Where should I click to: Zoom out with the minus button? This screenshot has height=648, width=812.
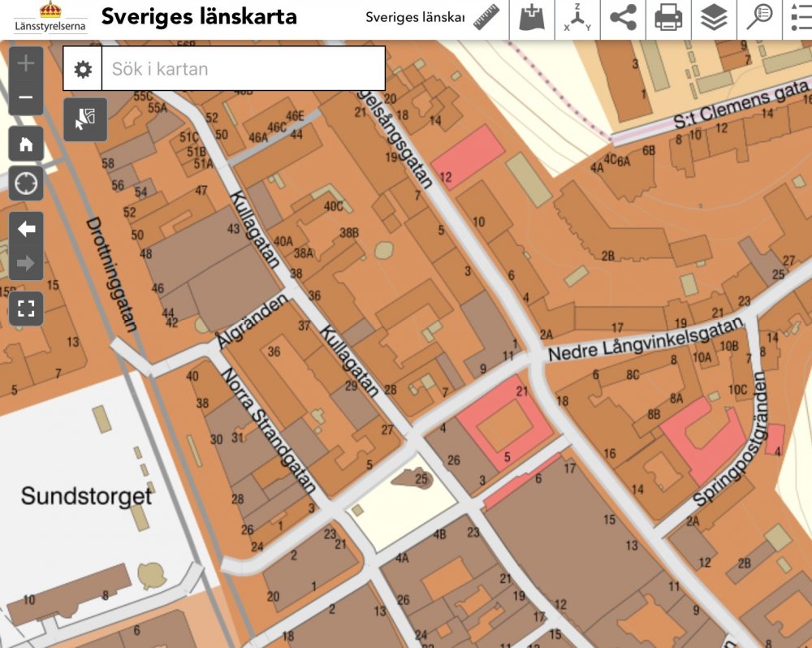pyautogui.click(x=26, y=97)
